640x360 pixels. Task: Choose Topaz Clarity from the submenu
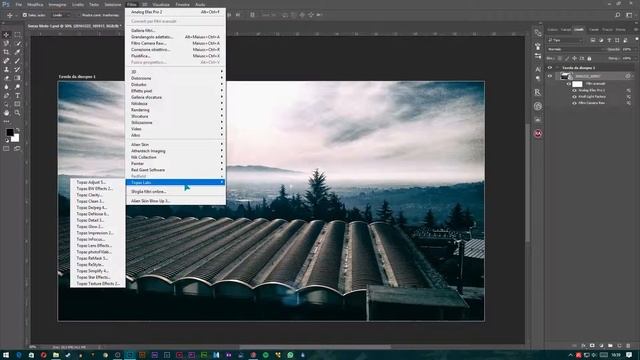pos(98,195)
